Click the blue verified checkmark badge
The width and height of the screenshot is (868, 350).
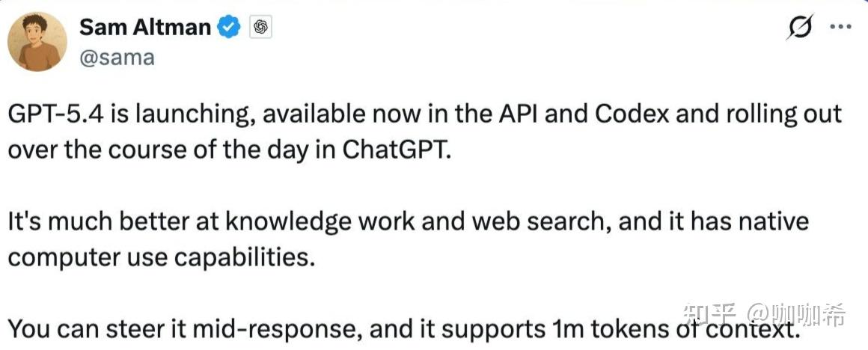pyautogui.click(x=228, y=28)
